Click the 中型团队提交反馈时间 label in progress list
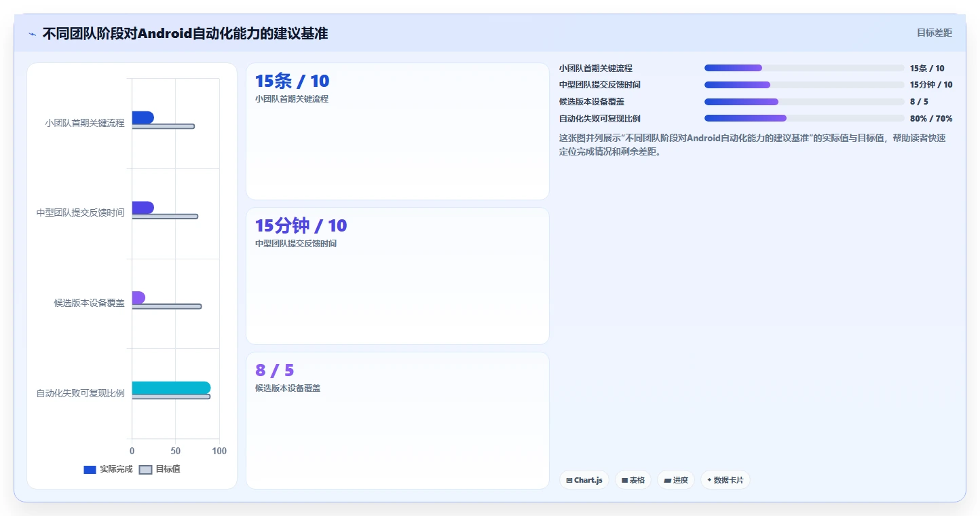This screenshot has height=516, width=980. (600, 85)
